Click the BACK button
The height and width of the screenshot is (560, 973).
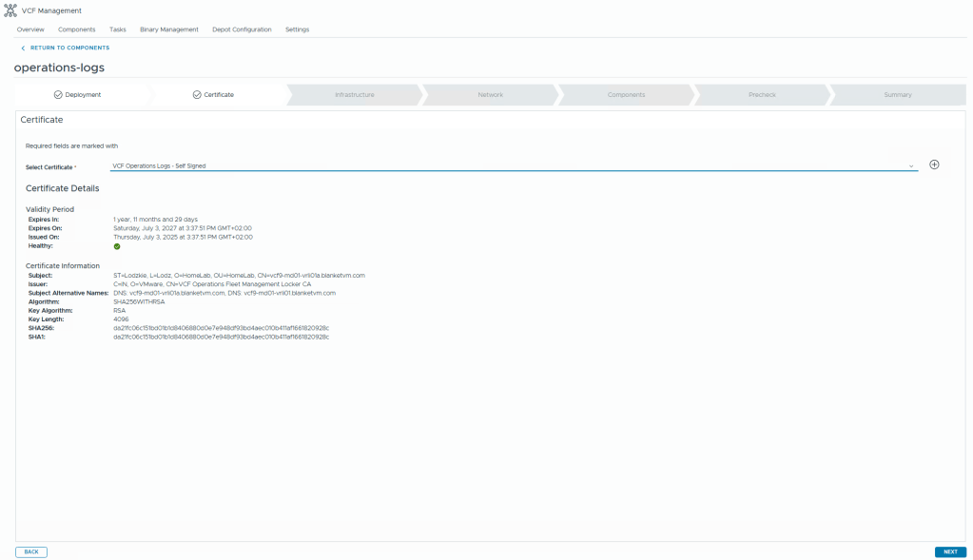[30, 551]
